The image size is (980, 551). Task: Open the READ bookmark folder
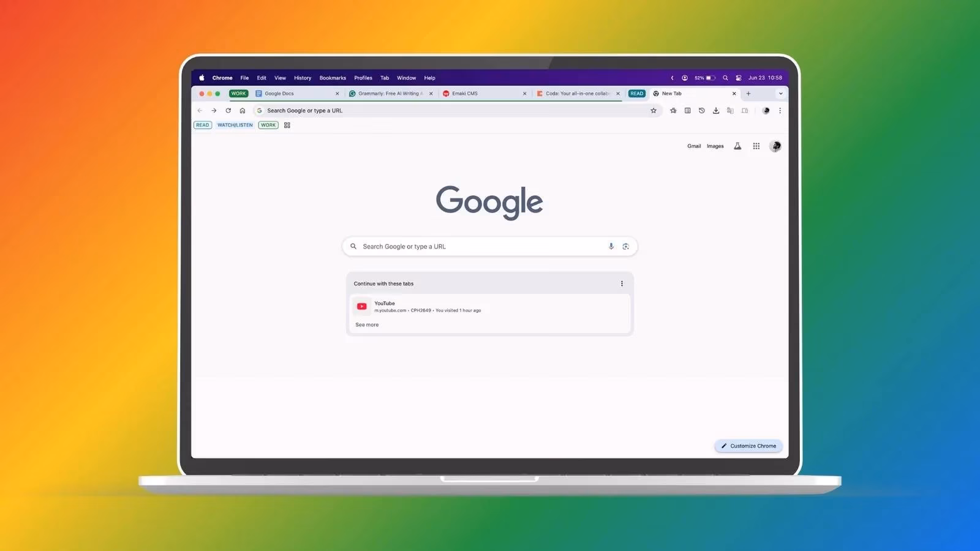[203, 125]
